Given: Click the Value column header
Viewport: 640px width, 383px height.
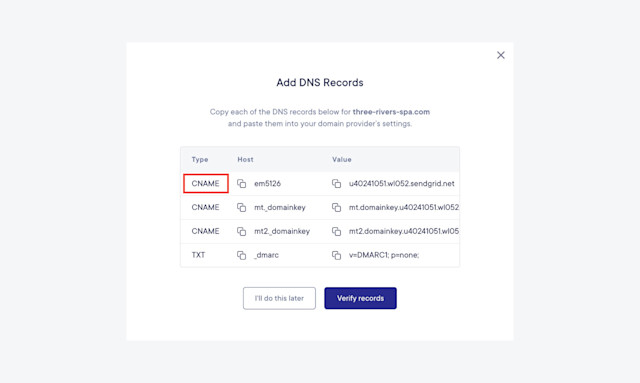Looking at the screenshot, I should pyautogui.click(x=342, y=159).
